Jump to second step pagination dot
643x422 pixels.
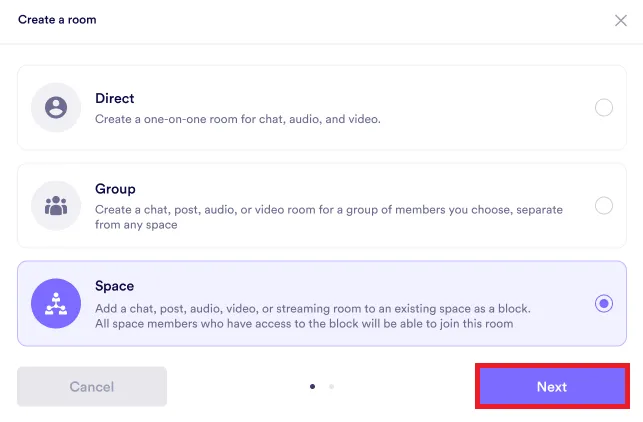tap(331, 386)
